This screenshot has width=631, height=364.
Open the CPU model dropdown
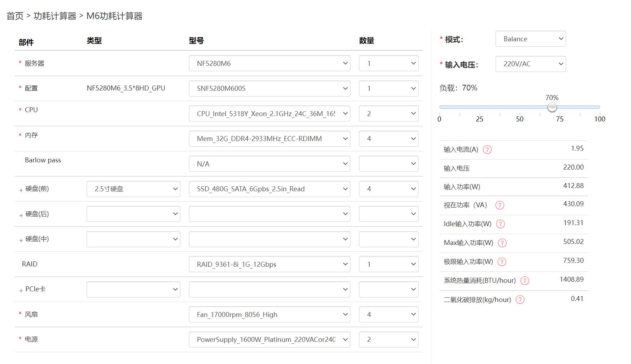coord(269,114)
